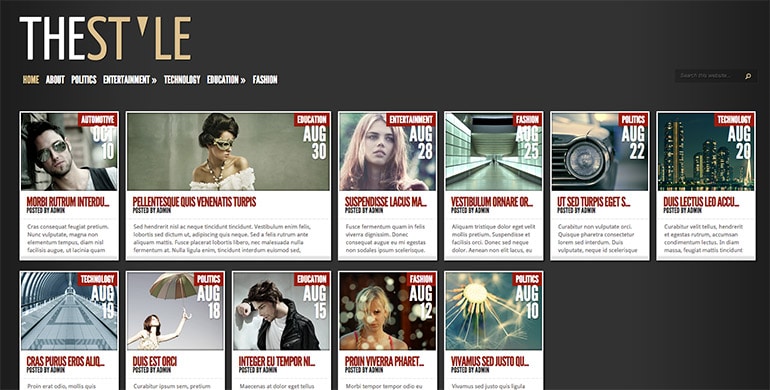This screenshot has height=390, width=770.
Task: Go to the Home menu item
Action: (30, 80)
